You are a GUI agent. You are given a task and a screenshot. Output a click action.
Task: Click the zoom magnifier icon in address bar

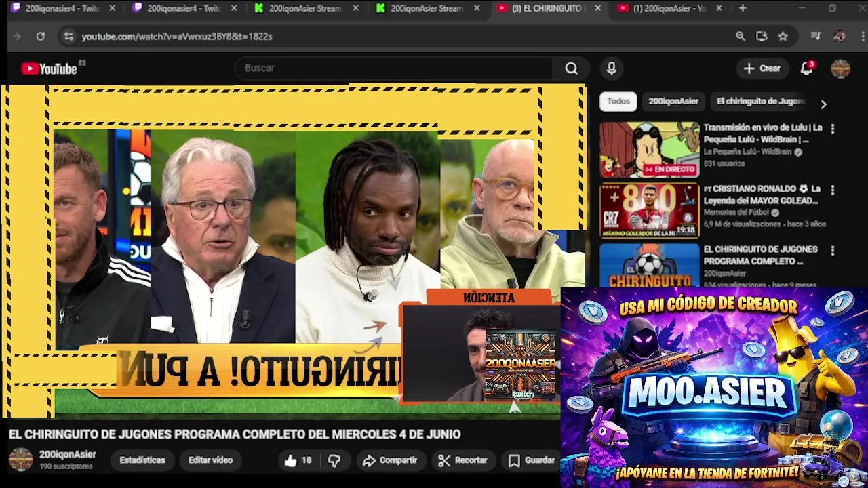click(741, 36)
